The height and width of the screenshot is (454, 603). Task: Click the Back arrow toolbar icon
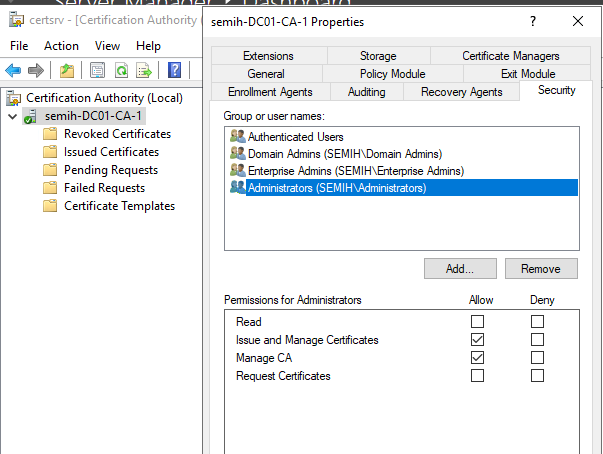point(13,70)
